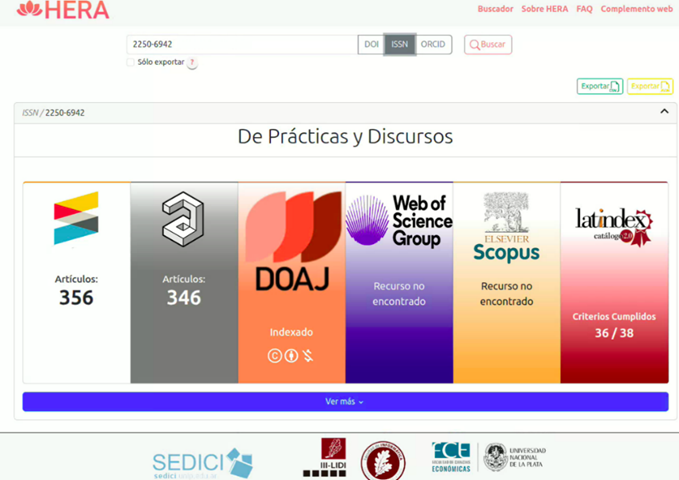Click the first colorful striped logo card
The image size is (679, 480).
tap(76, 218)
